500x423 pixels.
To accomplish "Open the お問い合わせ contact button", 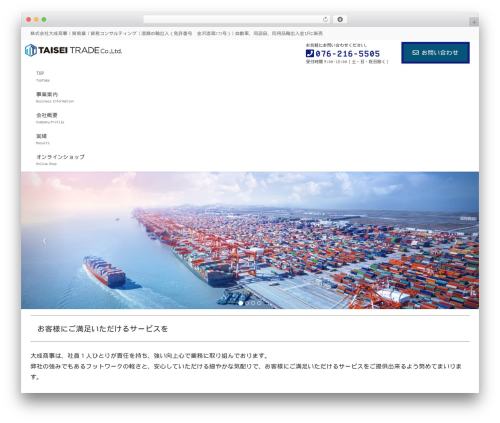I will click(x=435, y=53).
